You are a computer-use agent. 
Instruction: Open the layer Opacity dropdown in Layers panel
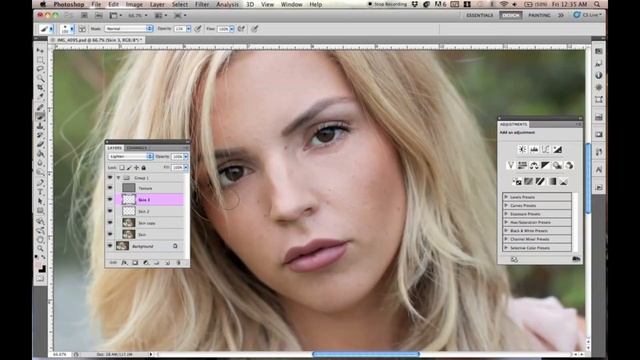point(186,157)
